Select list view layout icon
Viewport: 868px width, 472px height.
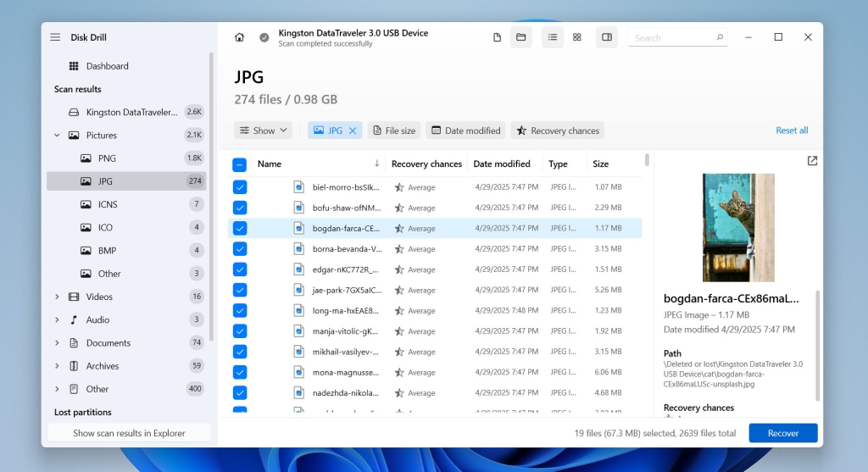pos(553,37)
